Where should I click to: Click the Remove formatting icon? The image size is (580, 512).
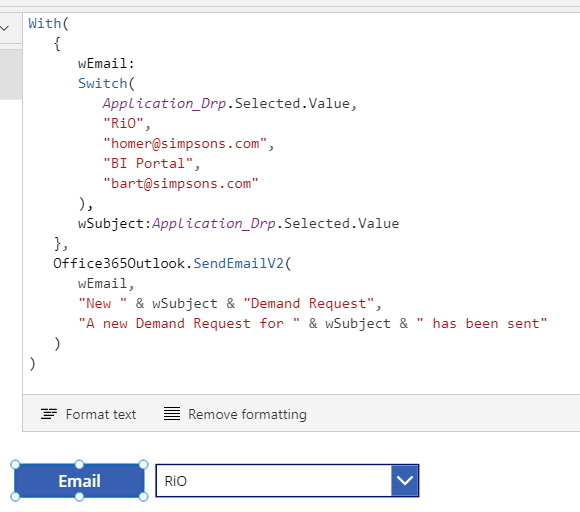[x=172, y=414]
